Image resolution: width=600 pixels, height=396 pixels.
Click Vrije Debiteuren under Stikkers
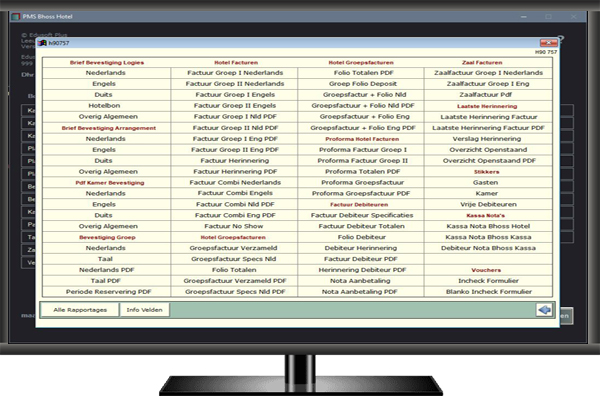[x=488, y=204]
